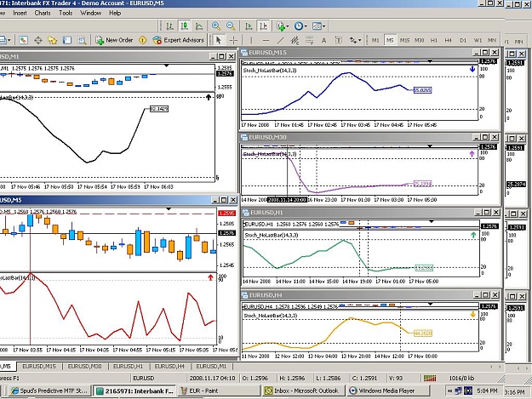Toggle Chart Shift from right border
Image resolution: width=532 pixels, height=399 pixels.
point(264,26)
